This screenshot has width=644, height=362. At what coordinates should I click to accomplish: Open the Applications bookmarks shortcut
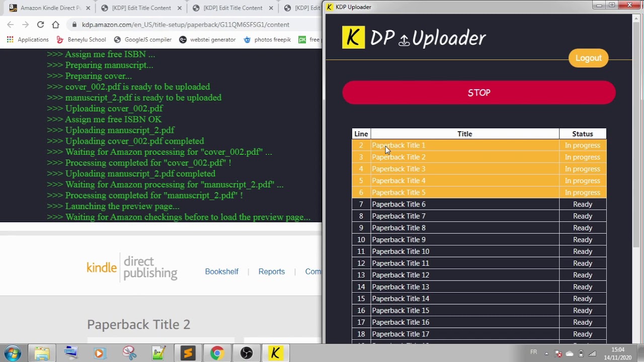point(28,39)
